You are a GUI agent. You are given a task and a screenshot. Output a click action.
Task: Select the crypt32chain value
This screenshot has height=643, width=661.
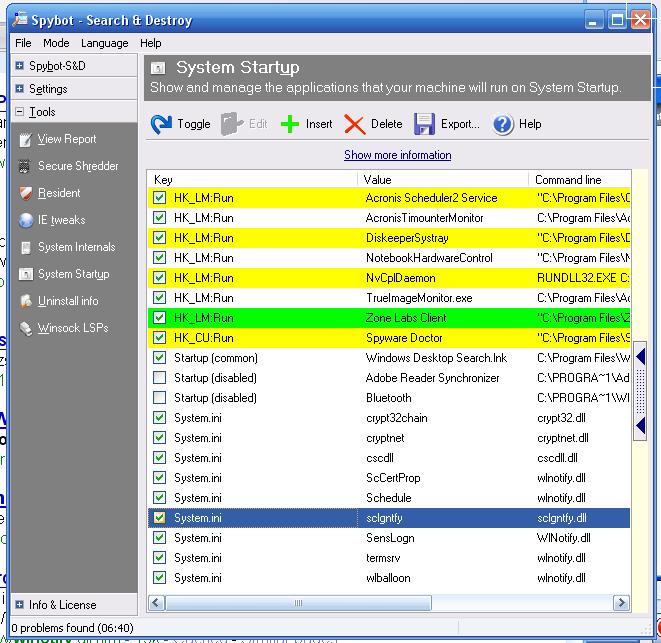pos(397,418)
